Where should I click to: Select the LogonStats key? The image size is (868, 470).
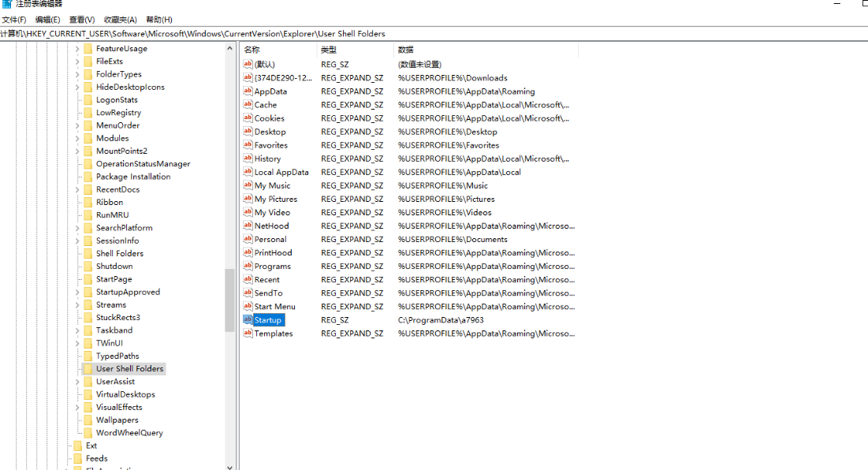(117, 99)
